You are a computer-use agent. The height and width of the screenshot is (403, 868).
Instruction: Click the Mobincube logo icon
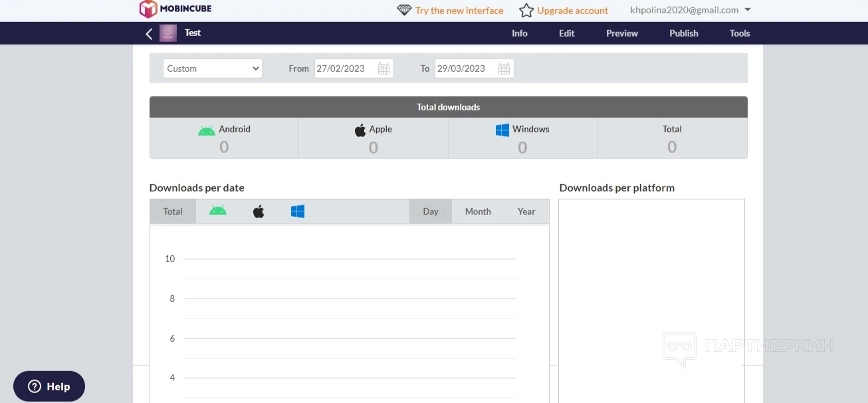coord(148,9)
